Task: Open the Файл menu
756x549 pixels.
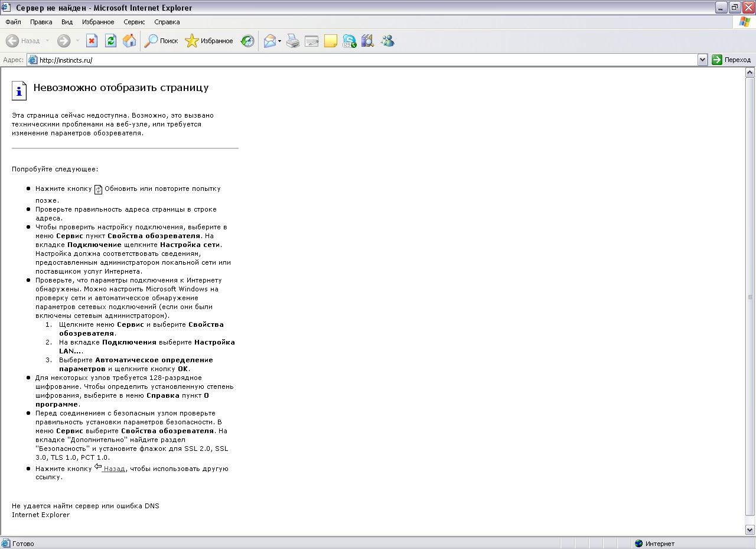Action: click(13, 22)
